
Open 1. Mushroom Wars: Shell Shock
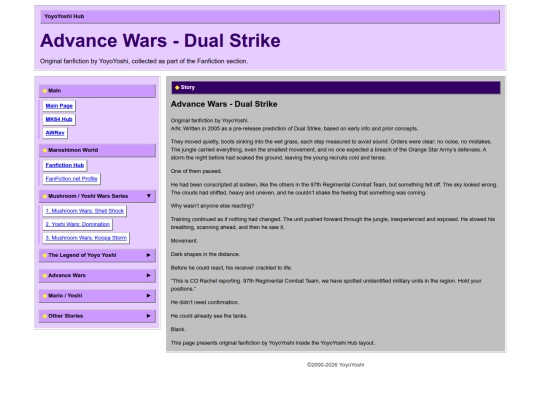coord(84,211)
